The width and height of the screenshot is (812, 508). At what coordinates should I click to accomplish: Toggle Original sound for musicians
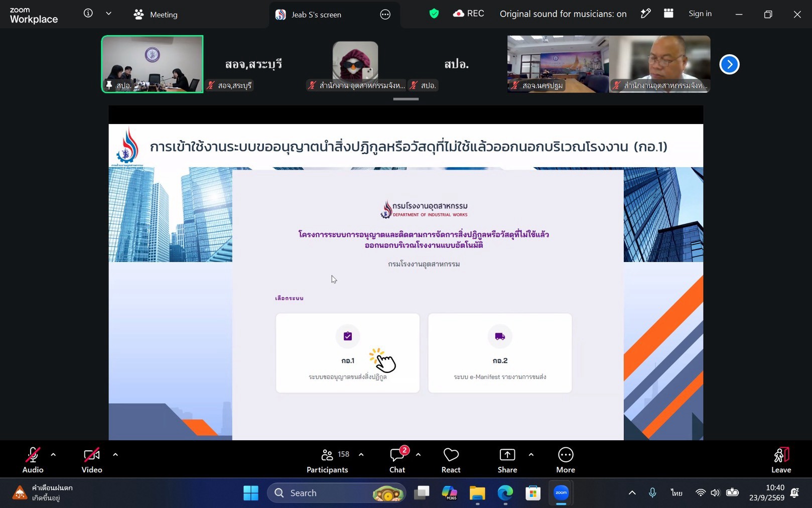coord(563,14)
